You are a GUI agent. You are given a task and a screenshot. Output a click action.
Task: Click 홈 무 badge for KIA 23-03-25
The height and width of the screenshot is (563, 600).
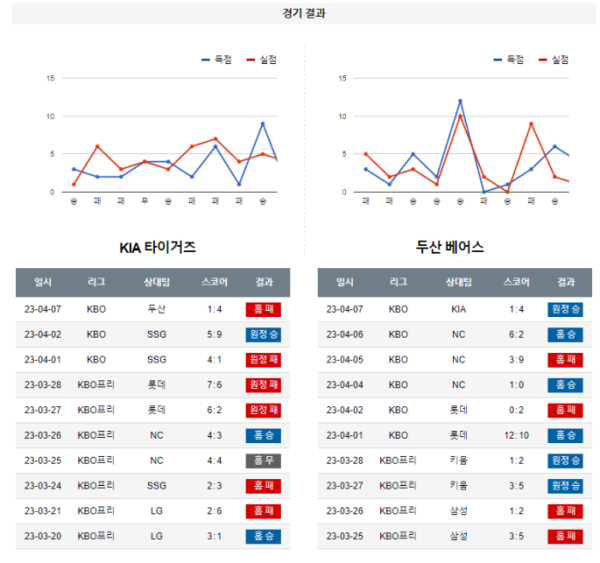point(263,460)
